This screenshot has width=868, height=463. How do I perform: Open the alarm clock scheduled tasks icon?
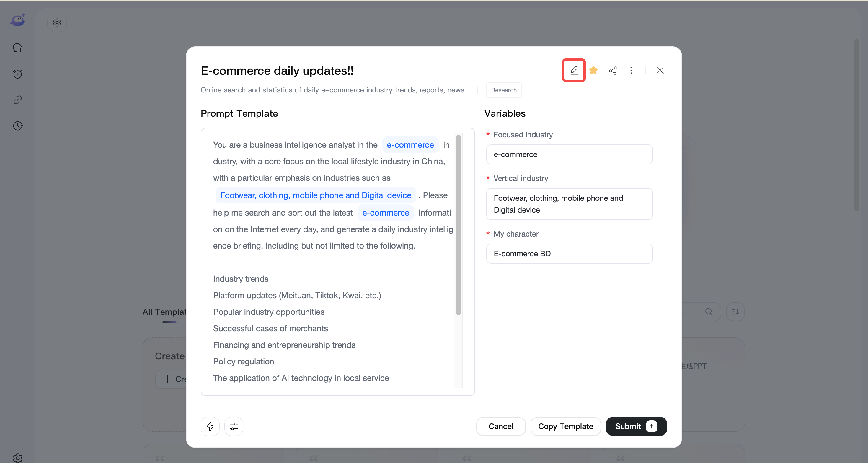[17, 74]
